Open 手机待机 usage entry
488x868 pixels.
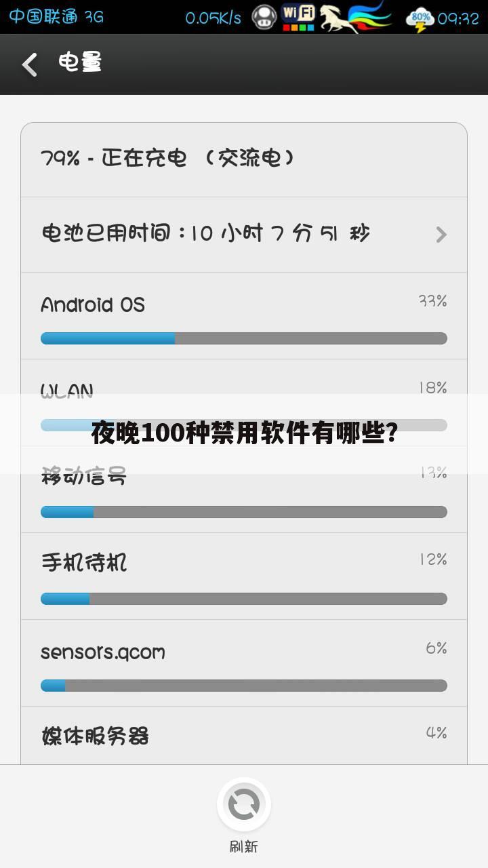point(244,576)
